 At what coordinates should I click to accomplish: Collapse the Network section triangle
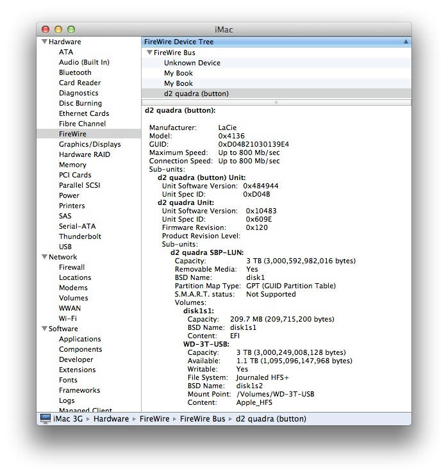(x=44, y=256)
